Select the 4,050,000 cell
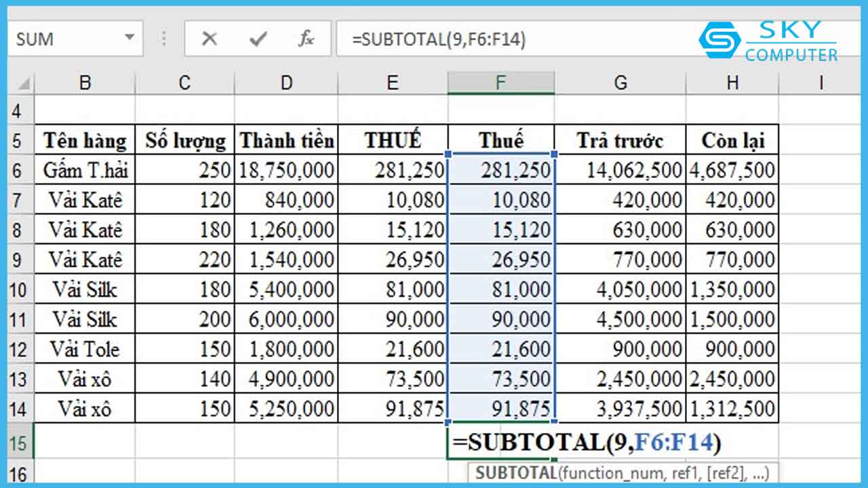Viewport: 868px width, 488px height. point(620,289)
